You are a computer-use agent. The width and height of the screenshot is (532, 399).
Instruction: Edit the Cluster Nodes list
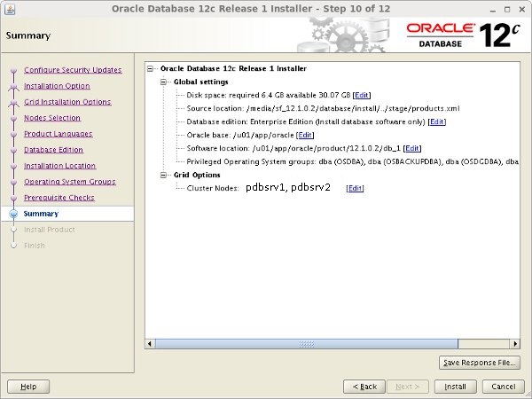click(355, 188)
